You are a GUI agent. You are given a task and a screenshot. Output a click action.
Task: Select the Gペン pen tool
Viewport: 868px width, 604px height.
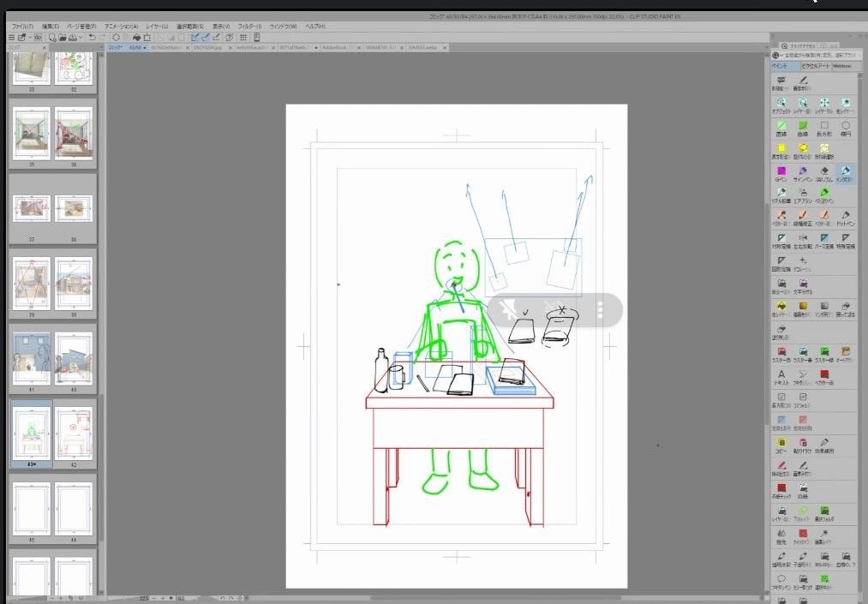(781, 174)
